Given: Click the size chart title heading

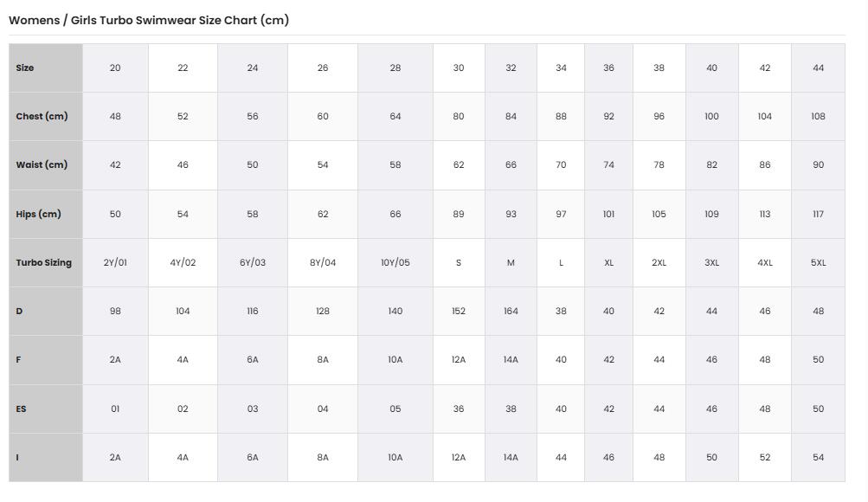Looking at the screenshot, I should [149, 21].
